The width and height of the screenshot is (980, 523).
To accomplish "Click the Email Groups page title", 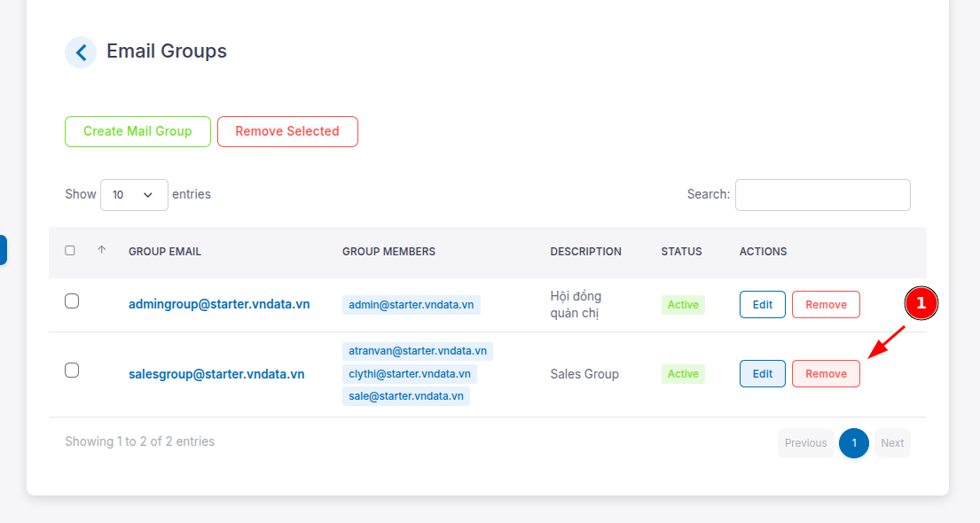I will coord(167,51).
